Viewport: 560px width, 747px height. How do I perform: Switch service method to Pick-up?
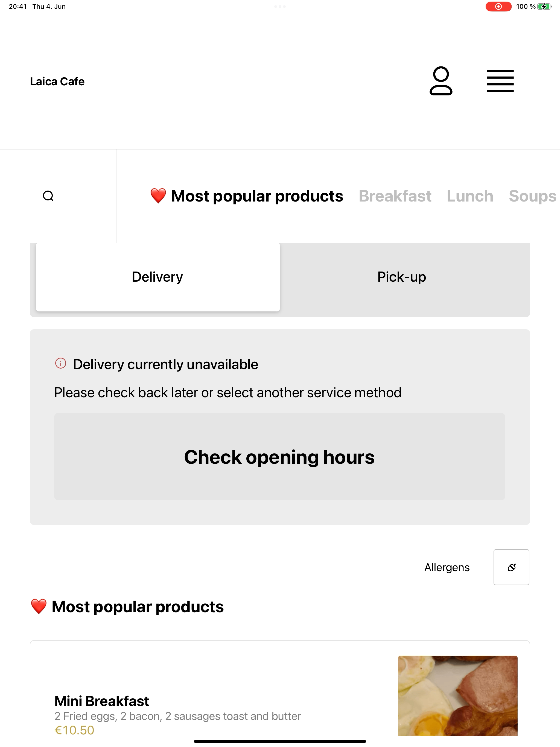[402, 277]
